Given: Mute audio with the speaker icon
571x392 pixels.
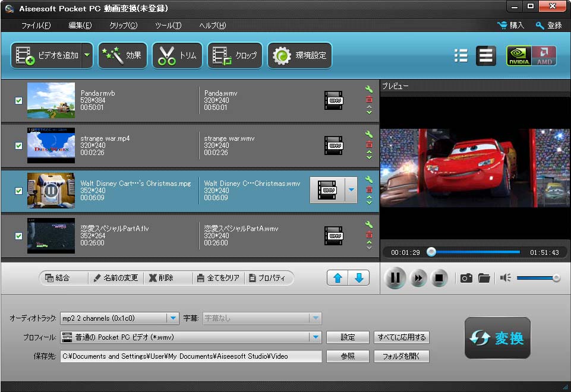Looking at the screenshot, I should point(506,278).
